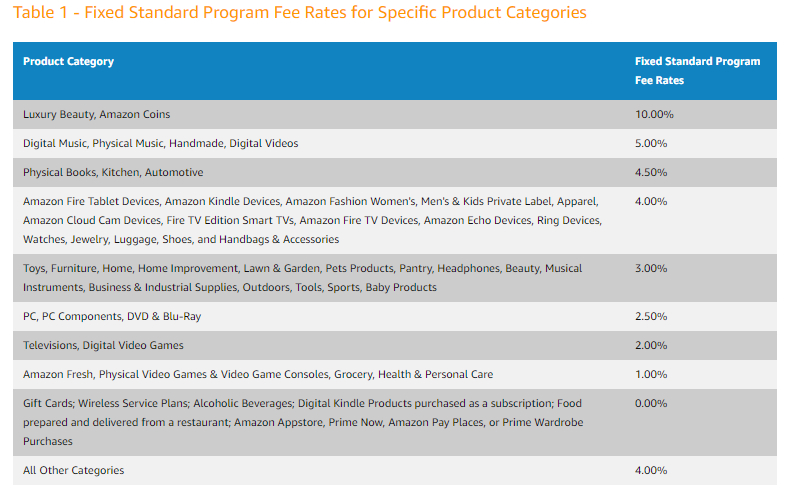The width and height of the screenshot is (789, 494).
Task: Select the Televisions, Digital Video Games row
Action: 103,345
